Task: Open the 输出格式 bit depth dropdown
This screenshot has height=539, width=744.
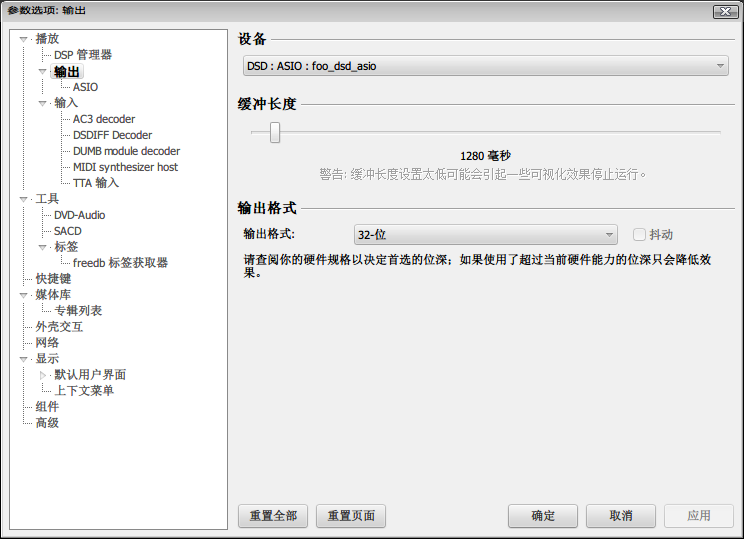Action: coord(485,235)
